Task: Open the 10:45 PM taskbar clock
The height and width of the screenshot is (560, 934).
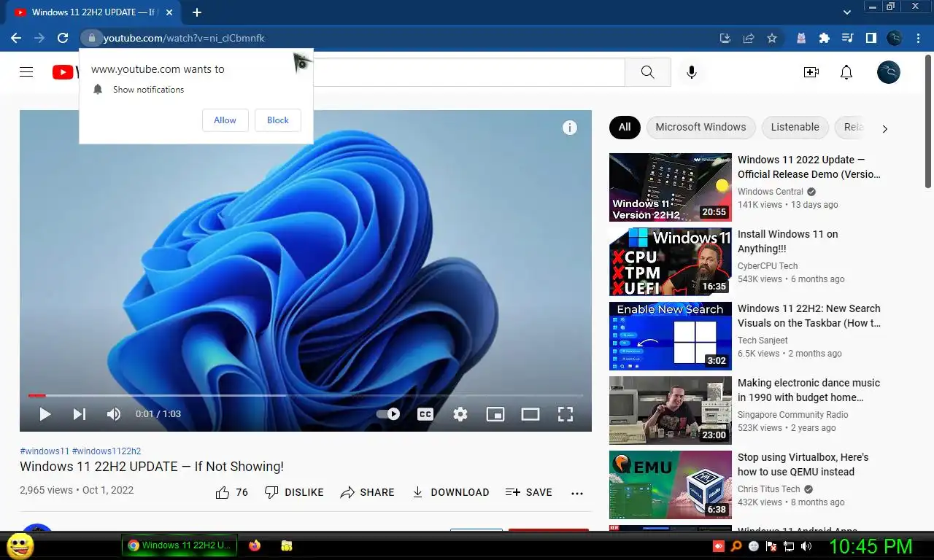Action: [x=871, y=546]
